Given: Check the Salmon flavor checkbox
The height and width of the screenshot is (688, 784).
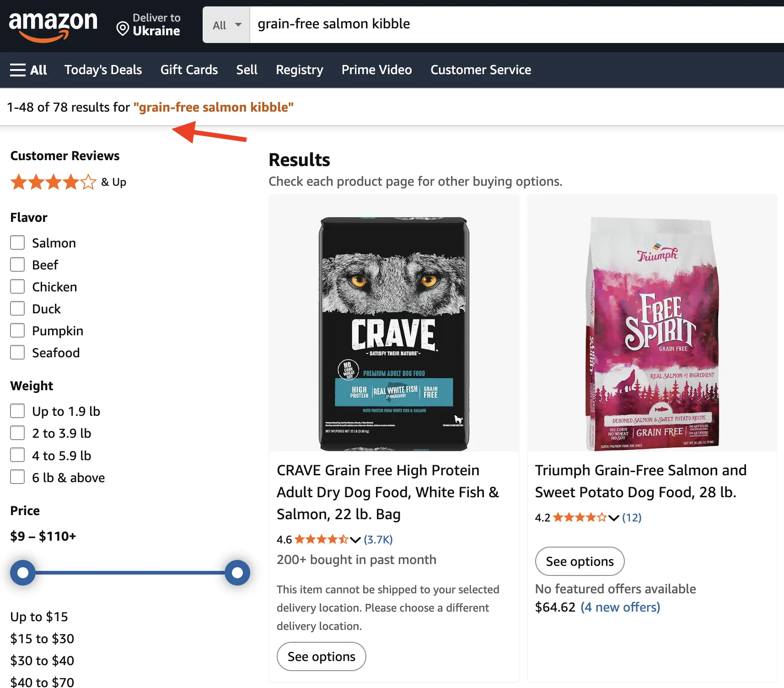Looking at the screenshot, I should point(17,242).
